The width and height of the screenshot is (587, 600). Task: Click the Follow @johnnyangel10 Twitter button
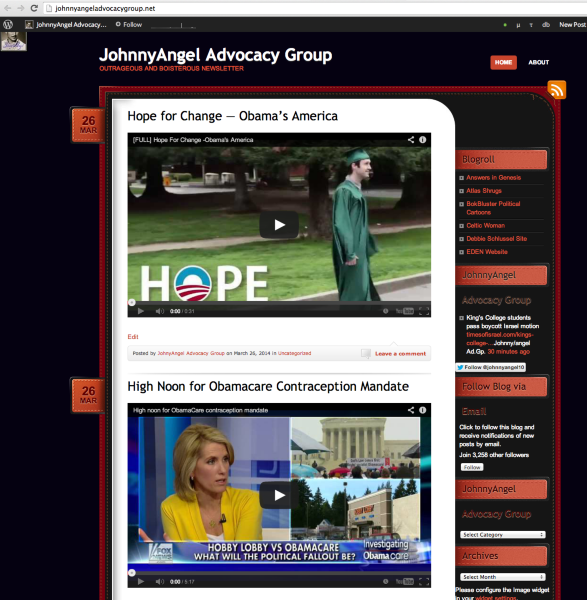491,367
